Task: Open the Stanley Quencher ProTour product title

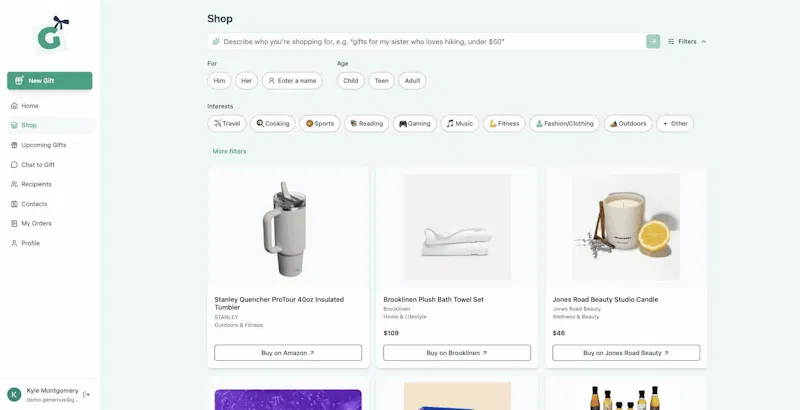Action: (x=279, y=303)
